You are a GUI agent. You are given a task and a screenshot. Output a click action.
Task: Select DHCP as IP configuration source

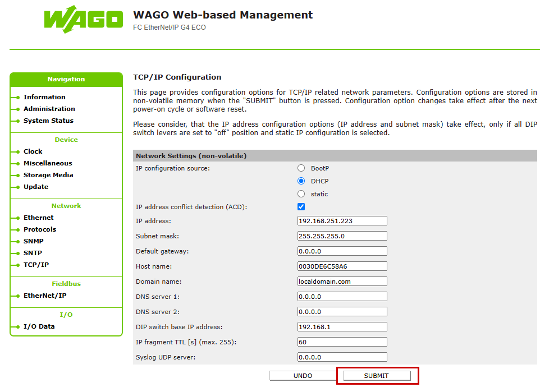pos(301,181)
